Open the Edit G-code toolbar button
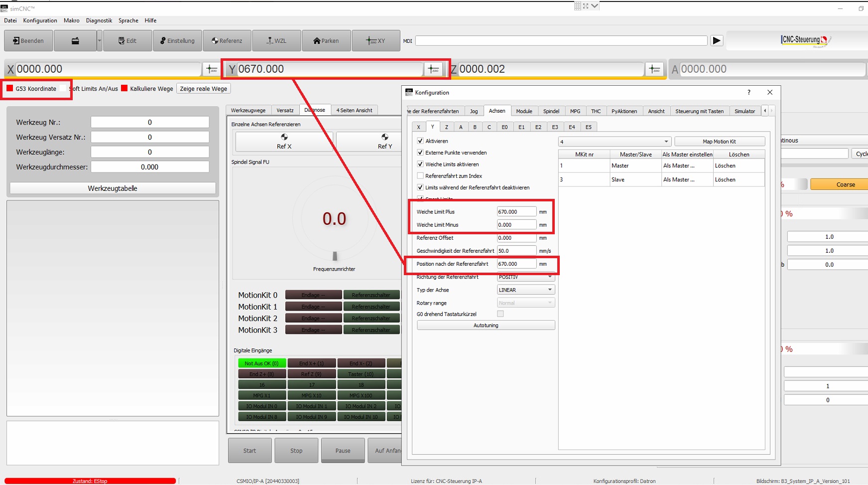The width and height of the screenshot is (868, 485). coord(127,41)
